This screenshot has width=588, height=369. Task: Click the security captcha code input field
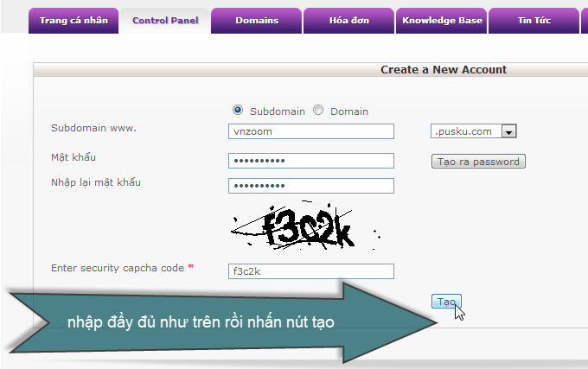311,271
